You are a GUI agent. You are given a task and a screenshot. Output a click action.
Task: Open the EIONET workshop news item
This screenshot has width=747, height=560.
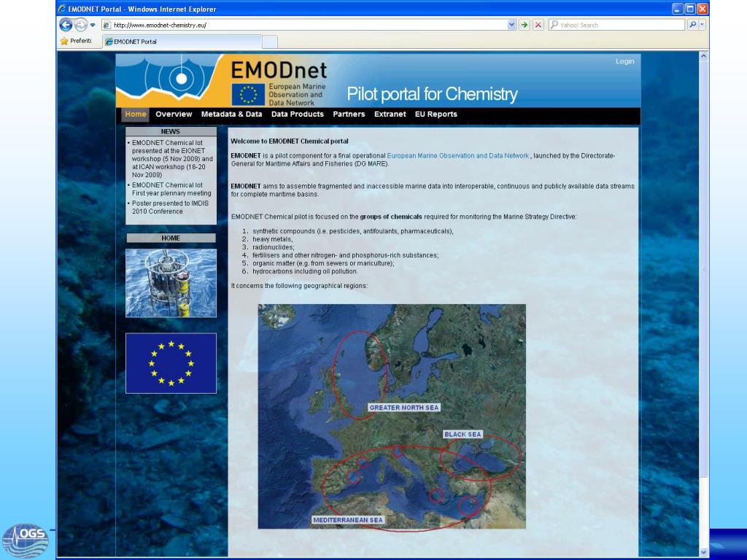pyautogui.click(x=172, y=158)
